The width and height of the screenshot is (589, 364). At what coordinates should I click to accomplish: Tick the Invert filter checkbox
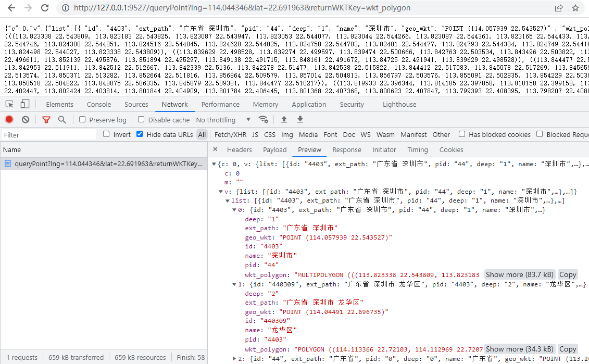tap(106, 134)
